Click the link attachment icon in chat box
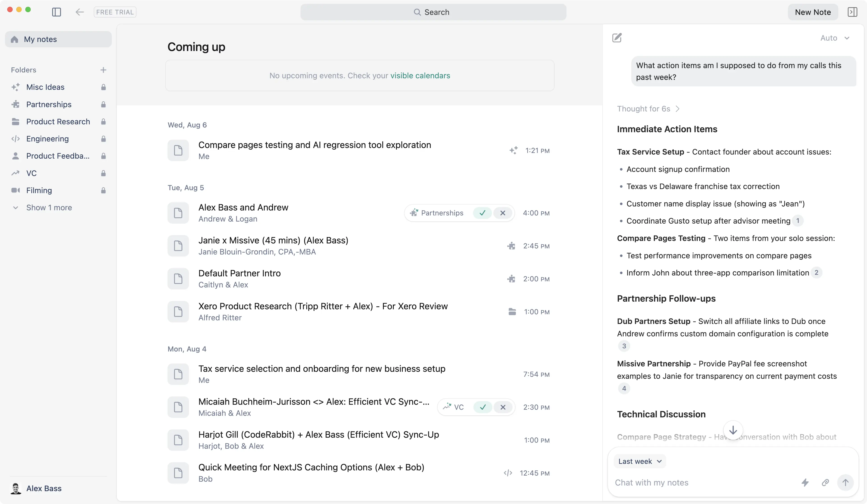This screenshot has height=504, width=867. 825,482
